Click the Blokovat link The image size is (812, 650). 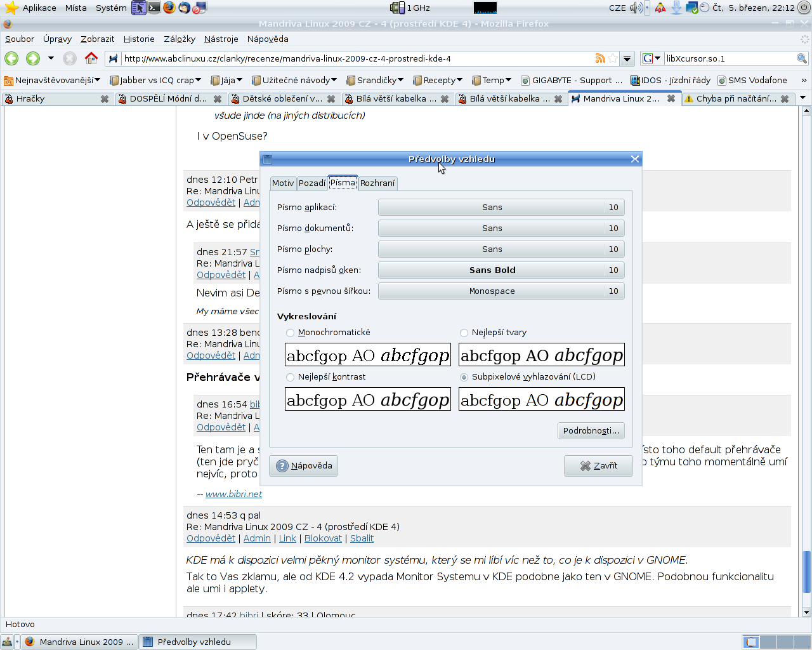323,538
